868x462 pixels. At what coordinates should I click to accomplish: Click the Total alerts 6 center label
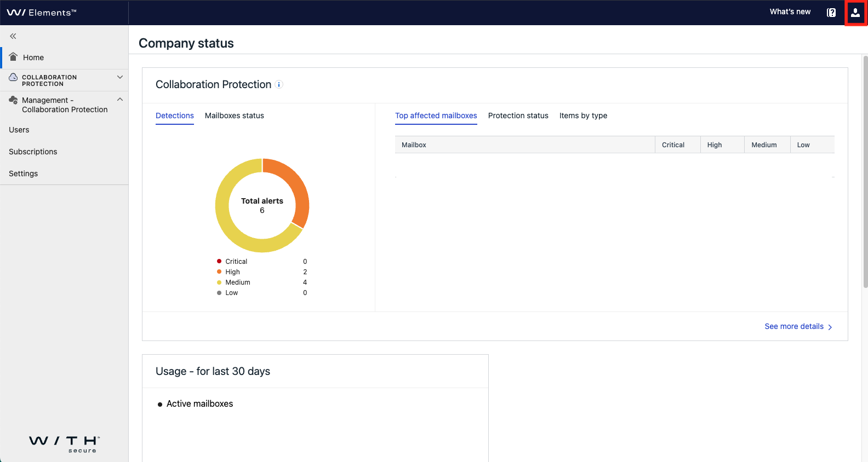[x=262, y=205]
